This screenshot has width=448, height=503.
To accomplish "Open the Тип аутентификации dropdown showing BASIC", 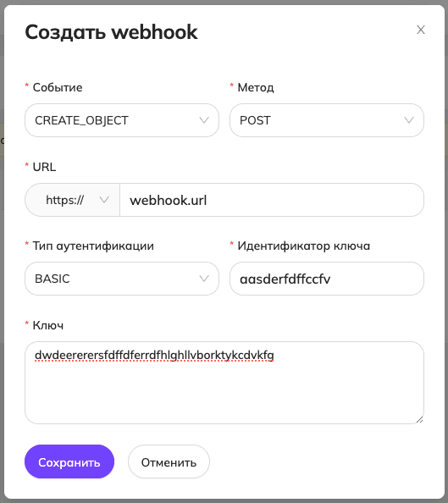I will 122,279.
